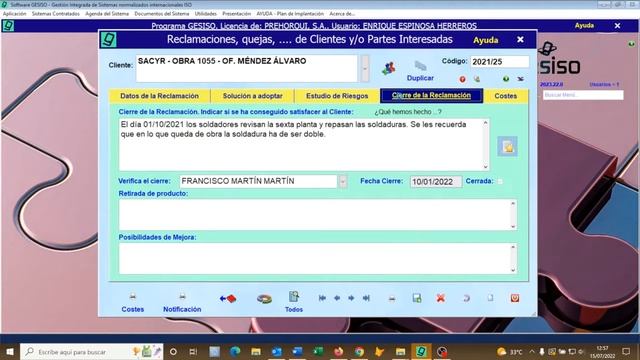
Task: Click the Duplicar icon
Action: pyautogui.click(x=420, y=66)
